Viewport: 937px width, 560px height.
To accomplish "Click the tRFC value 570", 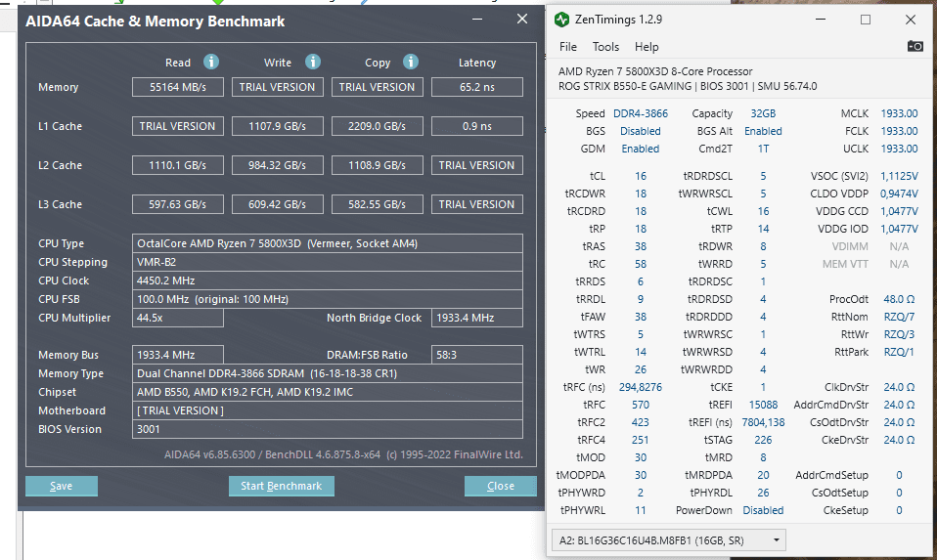I will (640, 405).
